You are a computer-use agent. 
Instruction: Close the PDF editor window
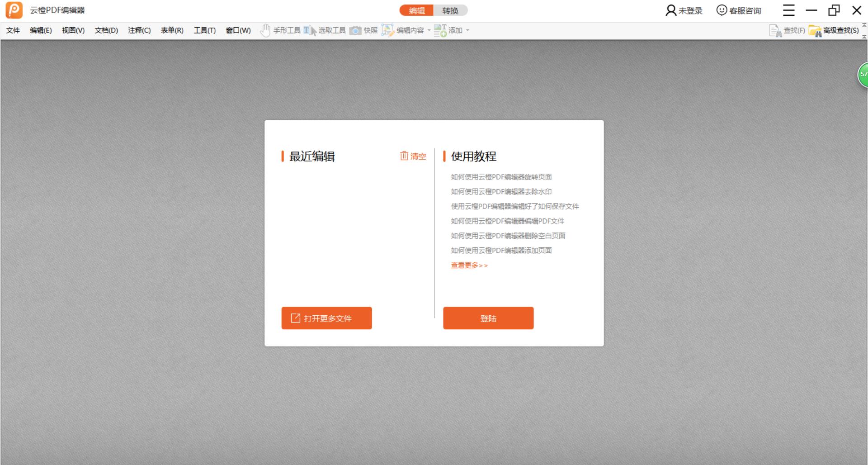click(x=857, y=10)
